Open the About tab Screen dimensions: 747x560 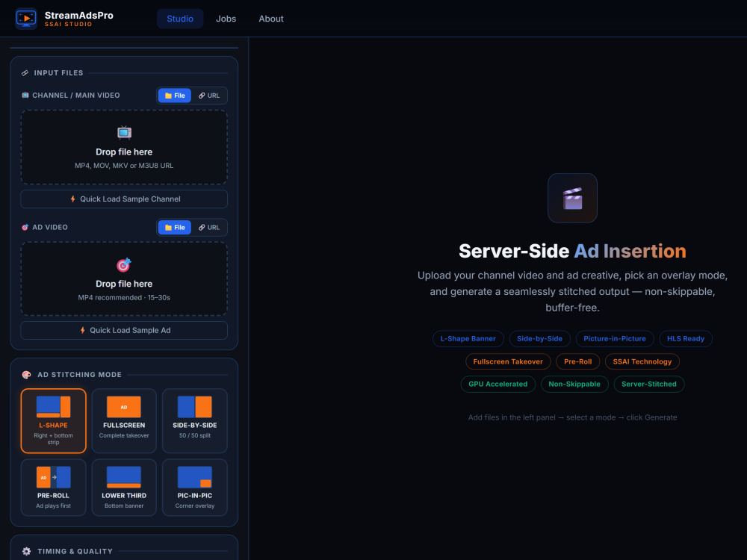click(x=271, y=19)
